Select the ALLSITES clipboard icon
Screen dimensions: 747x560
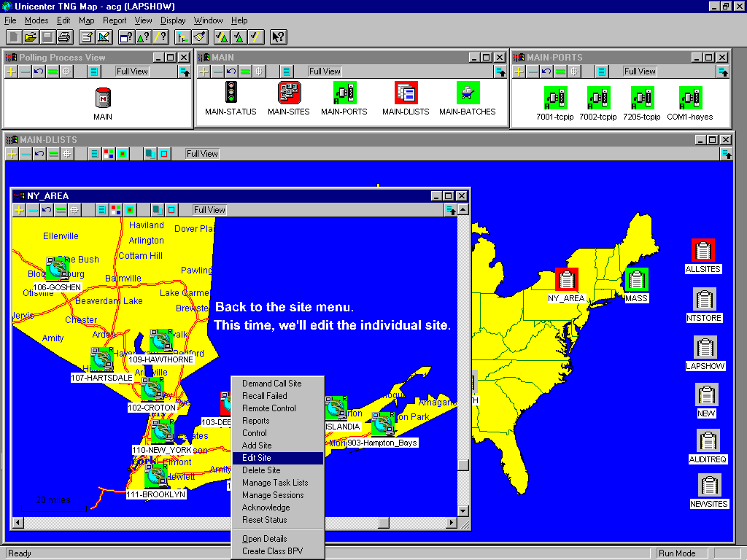(x=703, y=251)
